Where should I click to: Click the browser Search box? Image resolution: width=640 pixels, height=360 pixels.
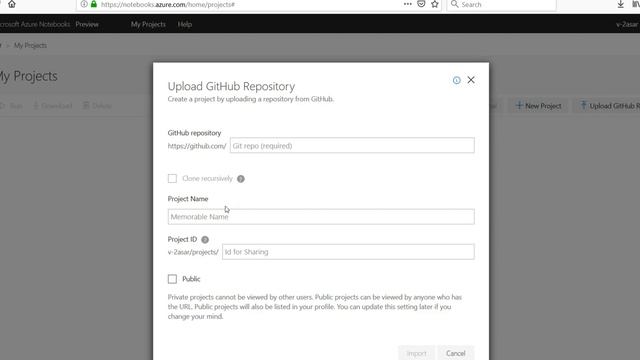502,4
